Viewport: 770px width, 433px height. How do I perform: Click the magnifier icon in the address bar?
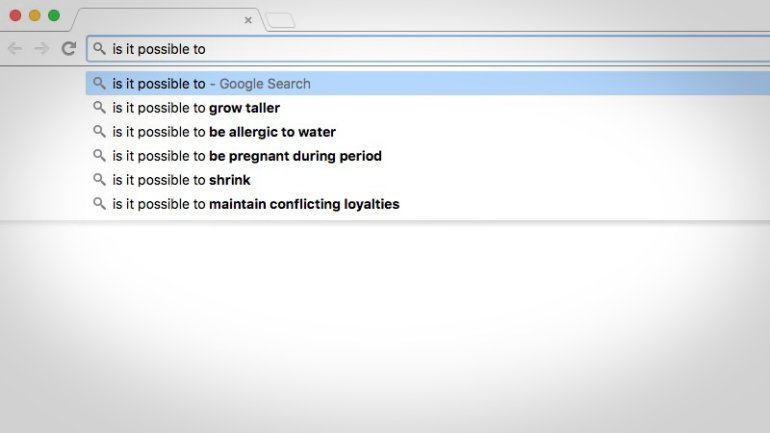[x=99, y=48]
